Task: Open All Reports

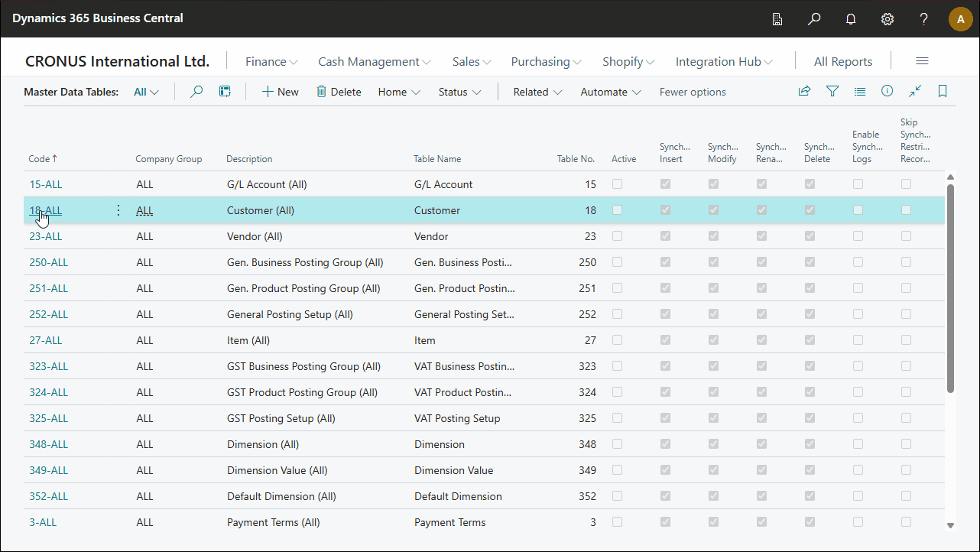Action: click(843, 61)
